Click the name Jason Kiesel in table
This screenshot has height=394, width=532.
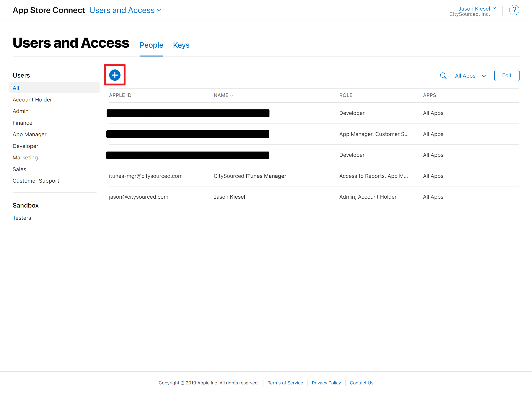pyautogui.click(x=229, y=197)
